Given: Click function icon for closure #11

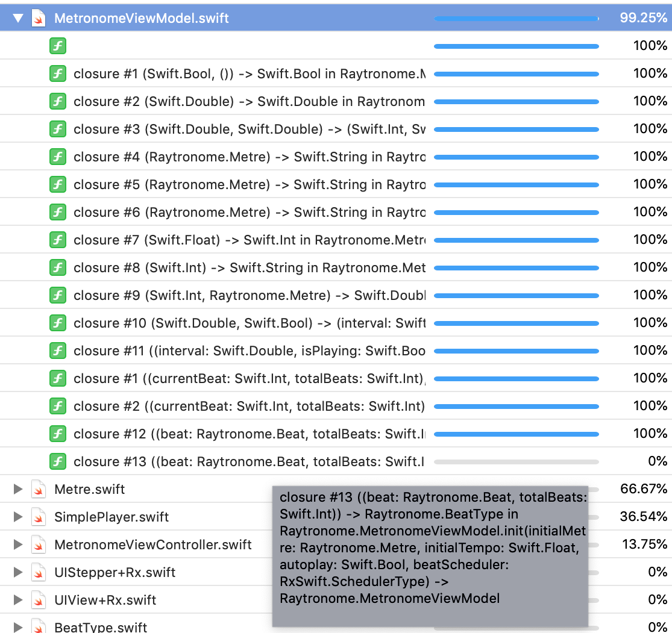Looking at the screenshot, I should pos(58,351).
